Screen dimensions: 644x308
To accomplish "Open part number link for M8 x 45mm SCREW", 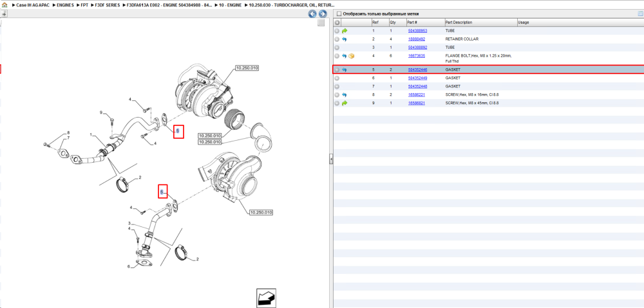I will pyautogui.click(x=416, y=103).
